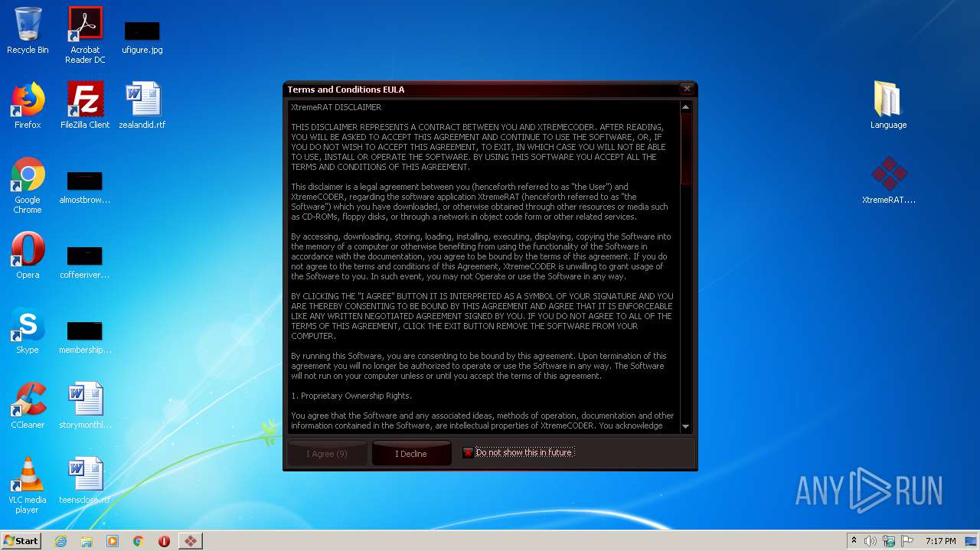Click the EULA scrollbar down arrow
Image resolution: width=980 pixels, height=551 pixels.
coord(685,426)
